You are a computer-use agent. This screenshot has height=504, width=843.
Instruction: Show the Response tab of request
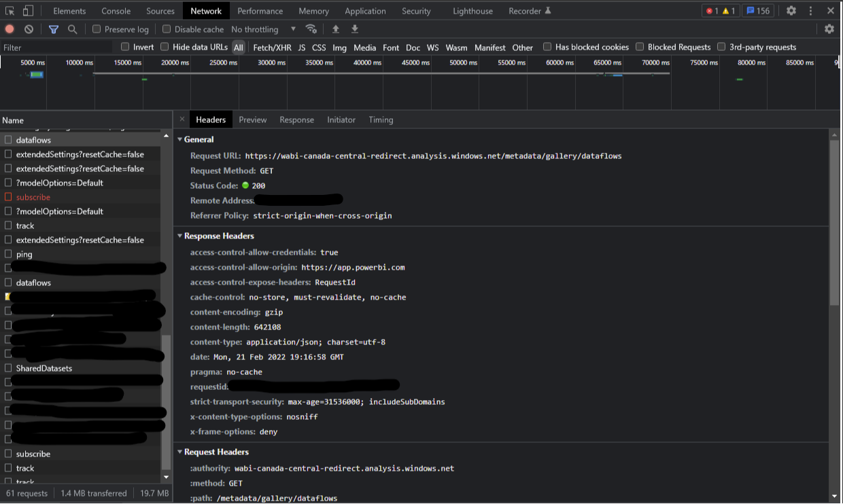pyautogui.click(x=297, y=120)
